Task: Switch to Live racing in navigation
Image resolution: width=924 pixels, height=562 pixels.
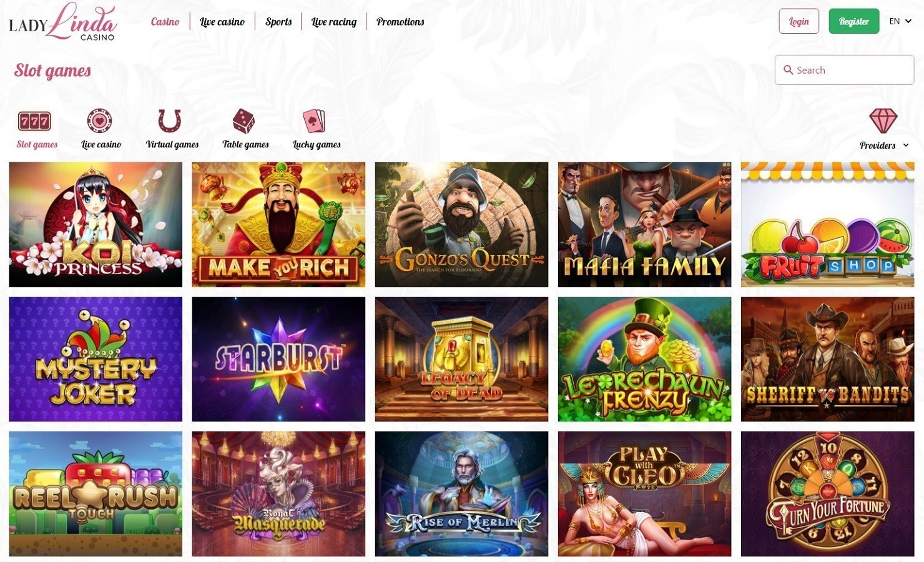Action: click(334, 22)
